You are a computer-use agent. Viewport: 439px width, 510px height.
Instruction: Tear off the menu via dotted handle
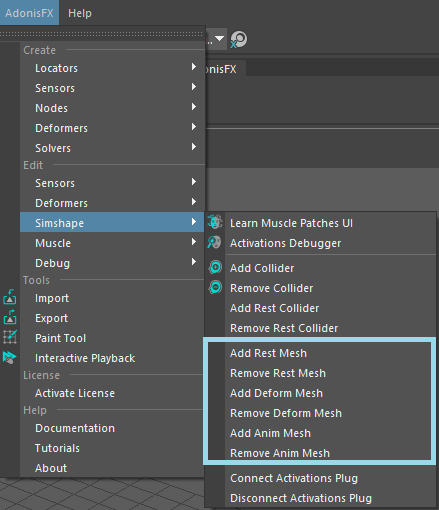[101, 34]
